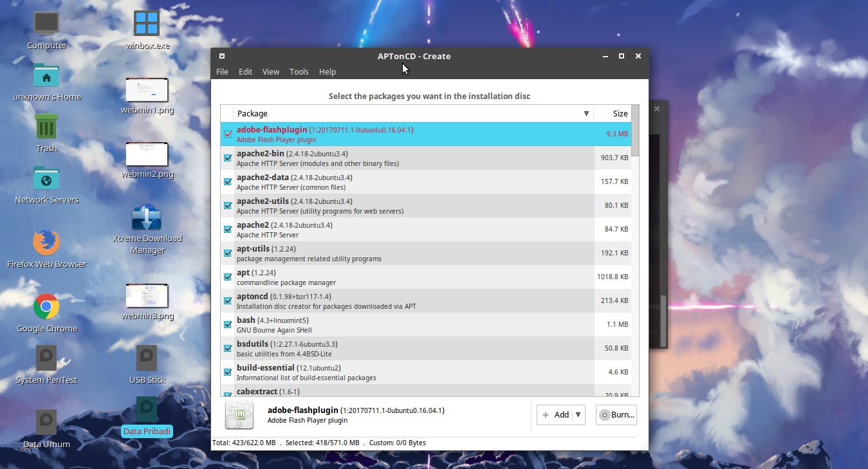Click the disc icon beside adobe-flashplugin summary
868x469 pixels.
(x=239, y=415)
